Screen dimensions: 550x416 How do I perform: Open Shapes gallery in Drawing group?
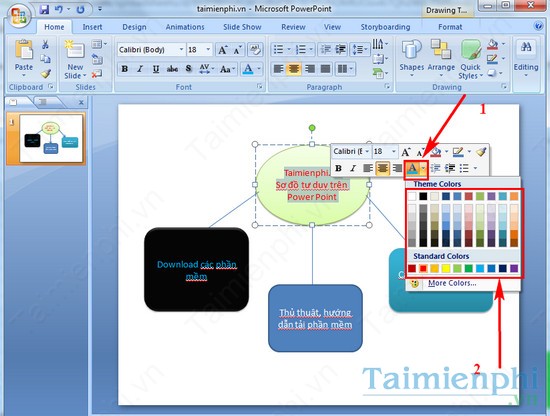point(411,59)
